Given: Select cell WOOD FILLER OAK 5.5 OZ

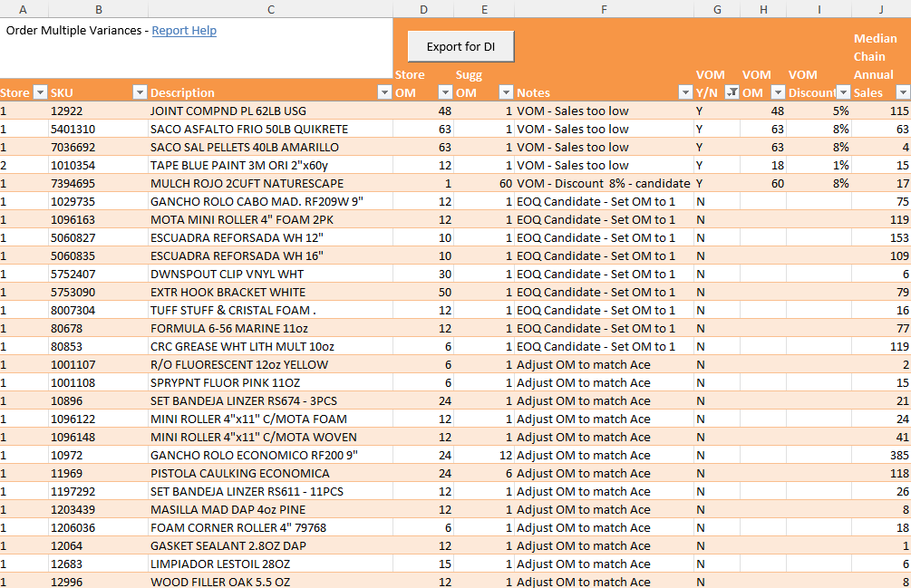Looking at the screenshot, I should point(271,581).
